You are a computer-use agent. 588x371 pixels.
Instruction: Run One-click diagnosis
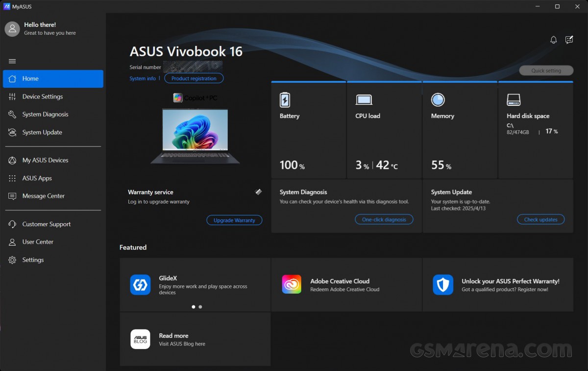pyautogui.click(x=384, y=219)
